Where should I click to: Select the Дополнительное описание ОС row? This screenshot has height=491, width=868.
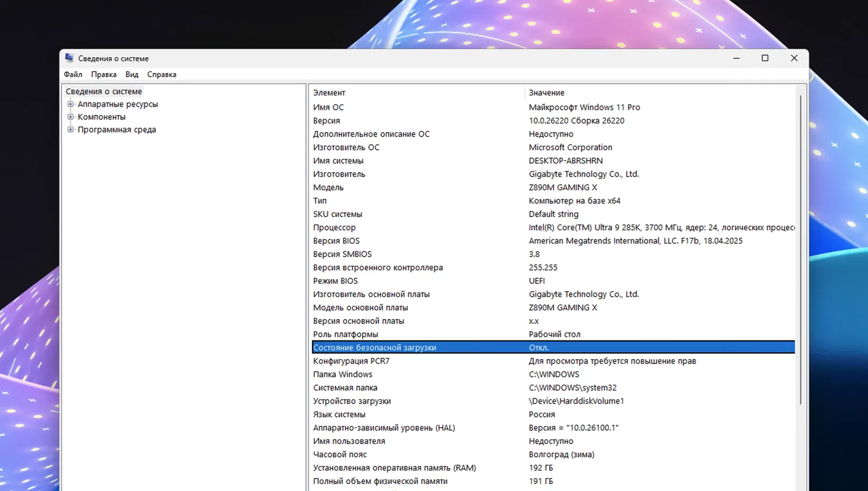coord(553,134)
